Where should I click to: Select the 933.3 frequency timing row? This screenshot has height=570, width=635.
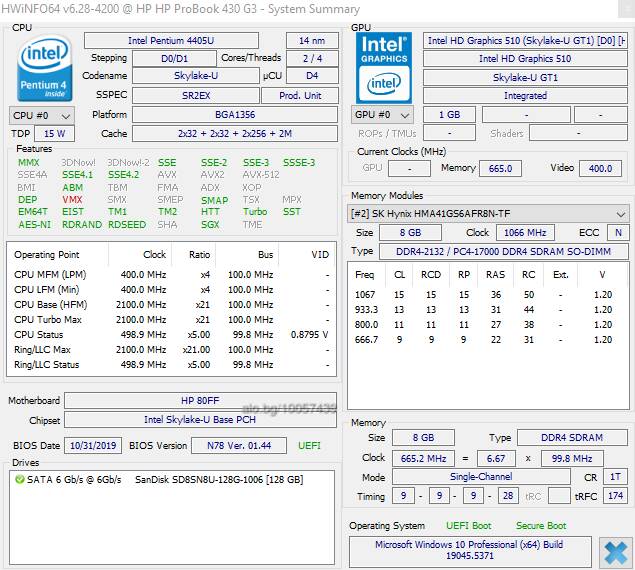(x=488, y=310)
